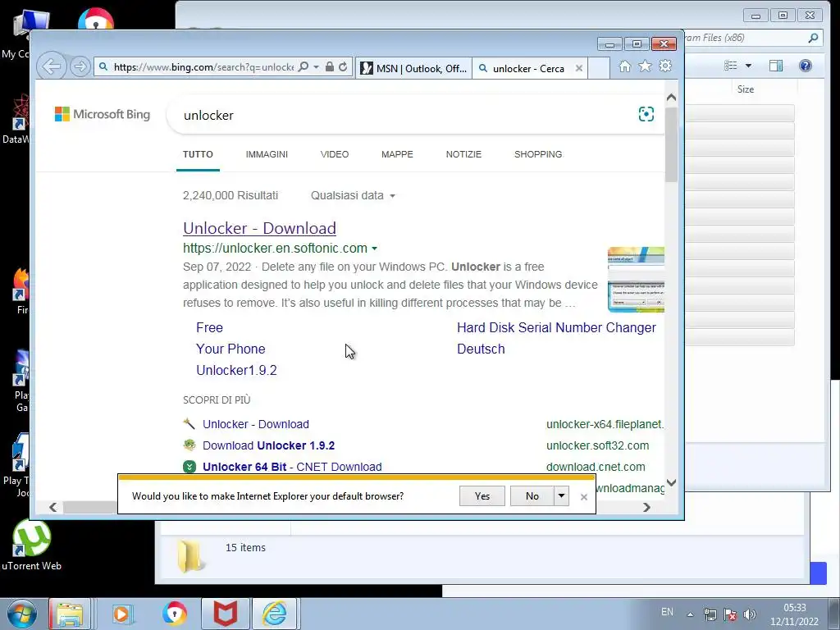This screenshot has height=630, width=840.
Task: Open the Explorer view options dropdown arrow
Action: point(748,66)
